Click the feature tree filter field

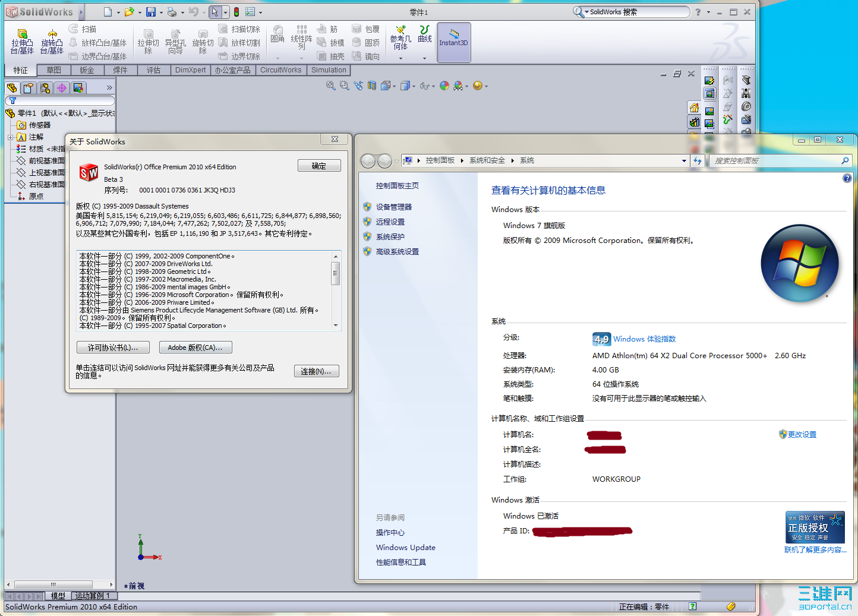pos(60,100)
